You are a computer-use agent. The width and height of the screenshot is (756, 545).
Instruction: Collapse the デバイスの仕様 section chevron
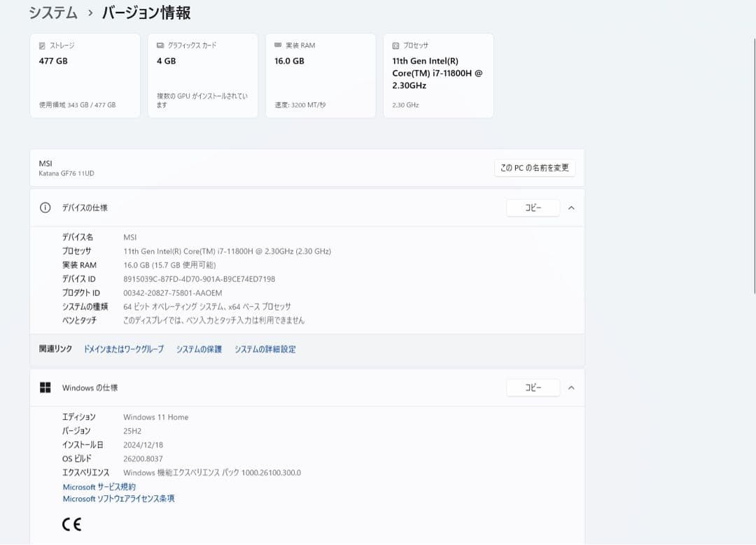click(571, 208)
